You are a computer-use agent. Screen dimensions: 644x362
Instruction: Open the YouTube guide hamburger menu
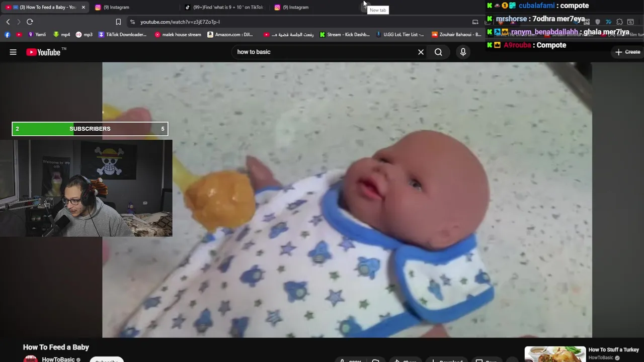click(x=13, y=52)
